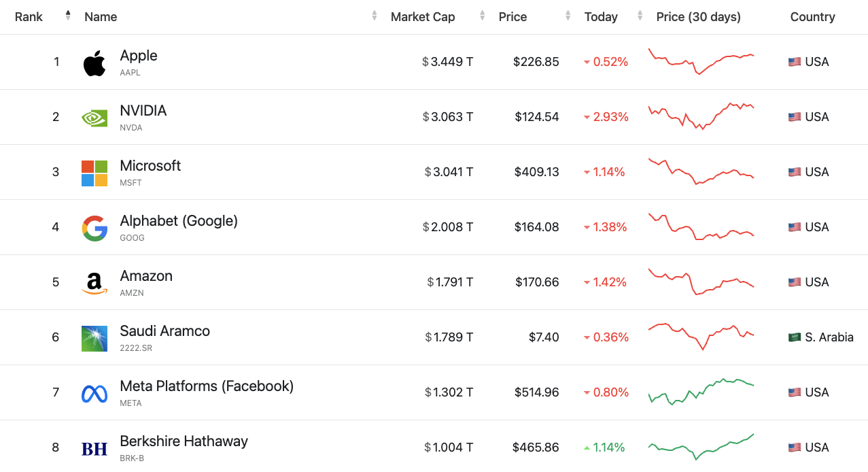
Task: Click the Amazon logo icon
Action: tap(94, 283)
